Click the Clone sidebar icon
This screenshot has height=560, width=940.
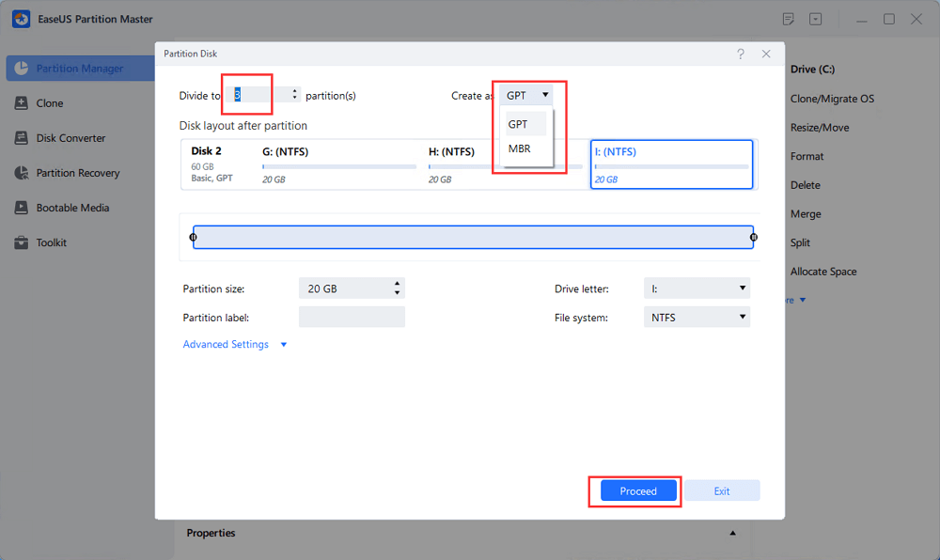(x=21, y=103)
